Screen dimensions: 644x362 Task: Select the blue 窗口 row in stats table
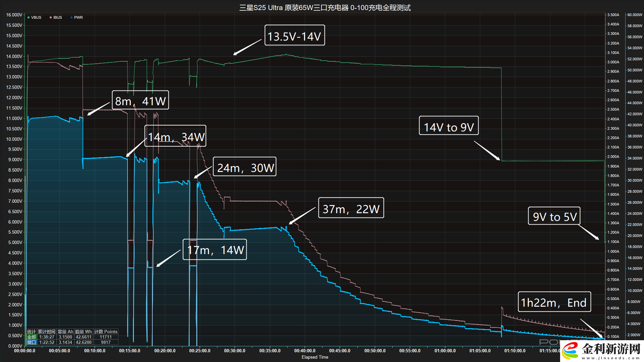click(32, 342)
